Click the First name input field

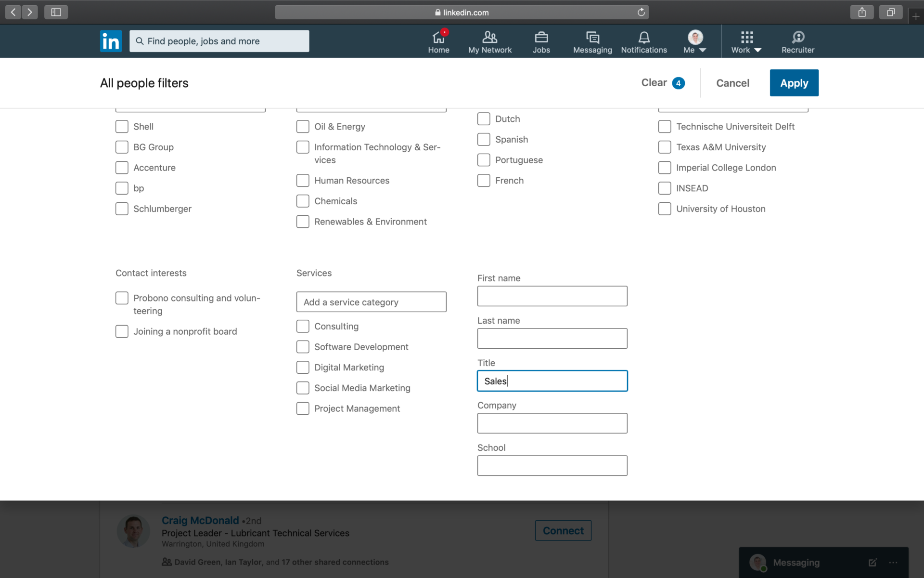[x=552, y=296]
